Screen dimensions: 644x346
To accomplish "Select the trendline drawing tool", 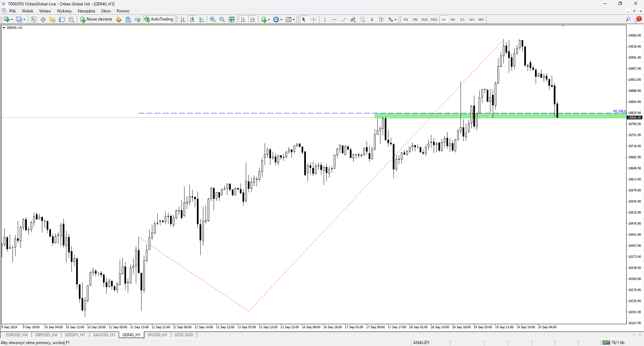I will pyautogui.click(x=343, y=19).
